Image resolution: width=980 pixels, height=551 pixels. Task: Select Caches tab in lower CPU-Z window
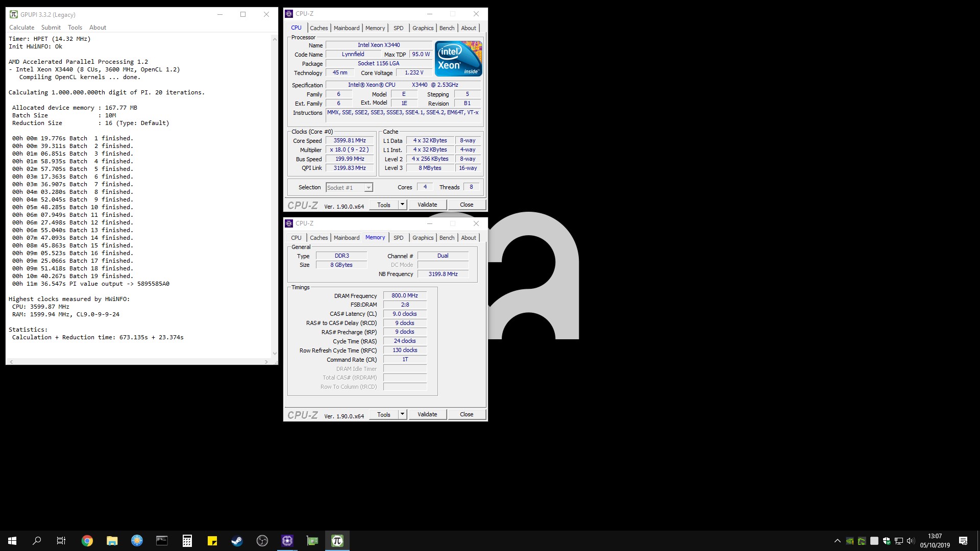319,238
